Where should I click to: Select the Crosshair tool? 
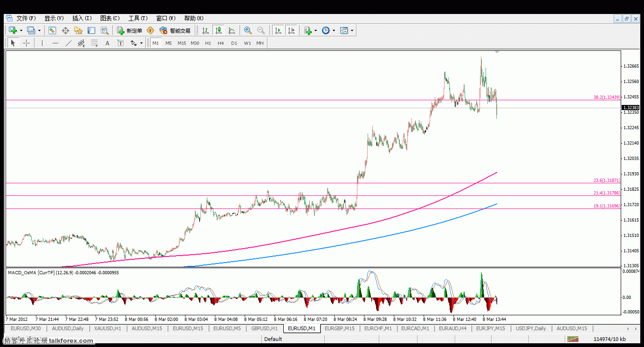[27, 43]
